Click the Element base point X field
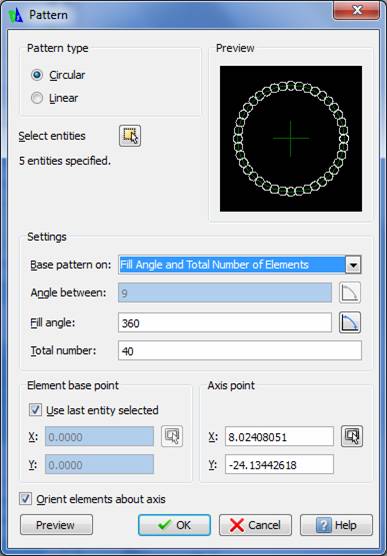Viewport: 387px width, 556px height. tap(99, 437)
